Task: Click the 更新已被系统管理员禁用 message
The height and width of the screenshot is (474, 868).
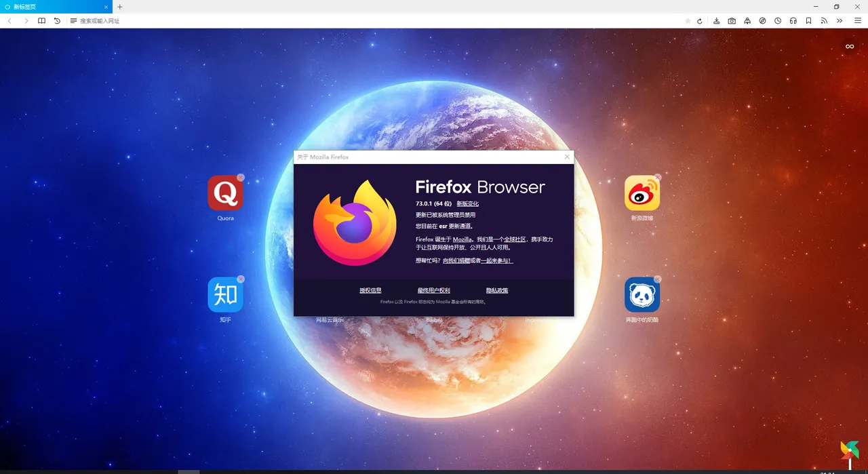Action: [x=446, y=215]
